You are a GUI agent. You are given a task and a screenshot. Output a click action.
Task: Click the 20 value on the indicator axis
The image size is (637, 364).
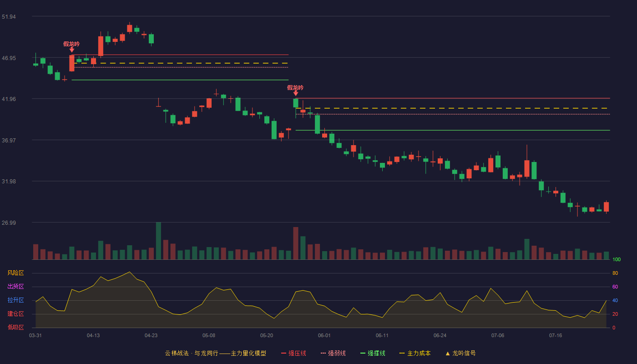(x=615, y=314)
